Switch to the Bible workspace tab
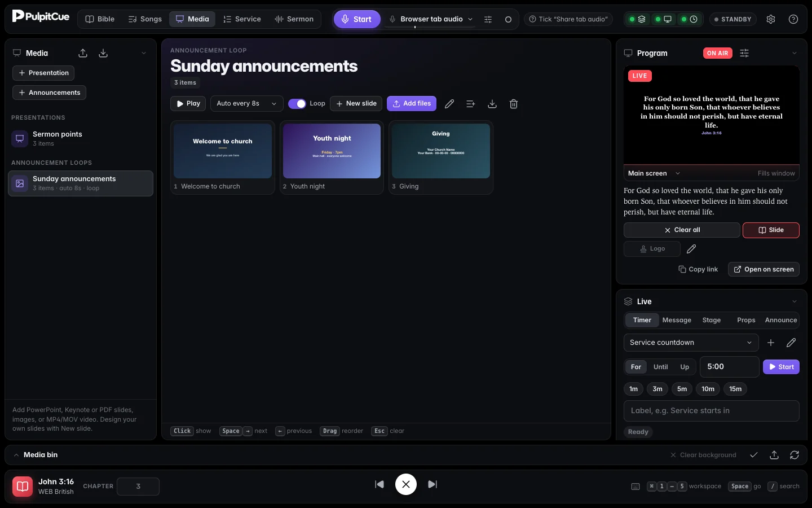 (x=100, y=19)
